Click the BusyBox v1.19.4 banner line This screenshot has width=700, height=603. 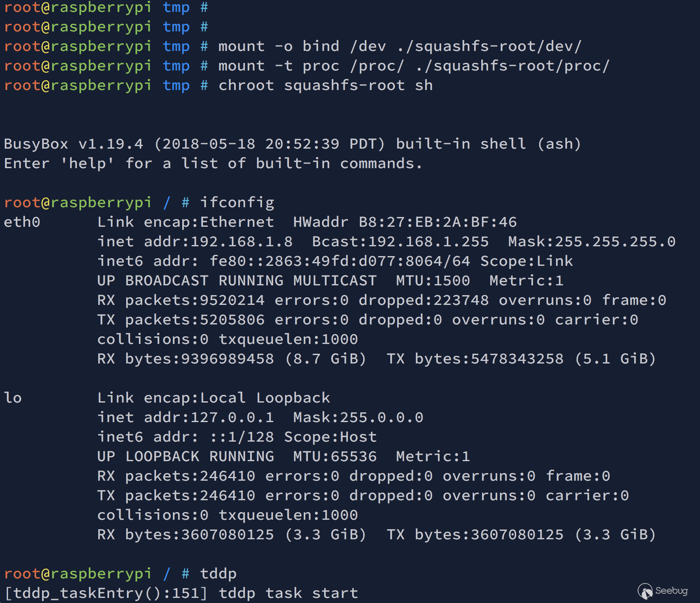tap(293, 144)
